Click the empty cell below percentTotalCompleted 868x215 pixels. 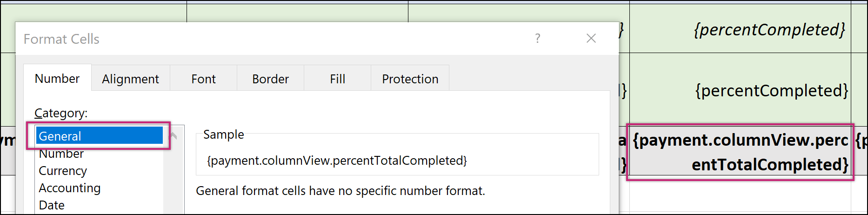(x=741, y=195)
